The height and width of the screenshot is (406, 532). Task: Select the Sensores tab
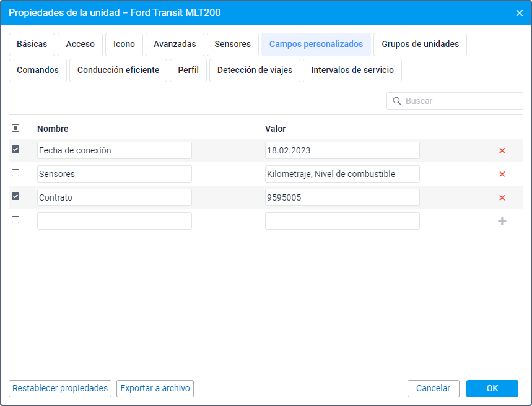tap(233, 45)
